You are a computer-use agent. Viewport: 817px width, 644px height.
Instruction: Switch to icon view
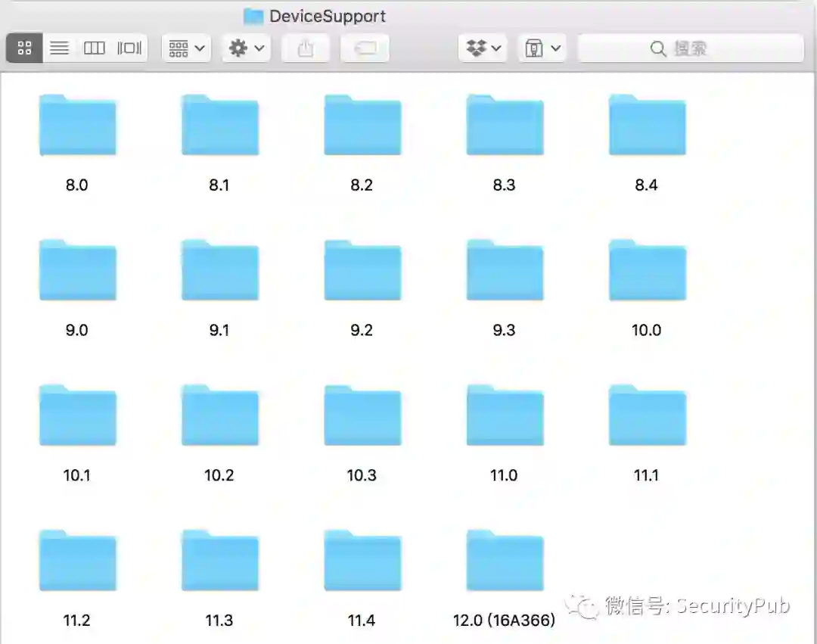pyautogui.click(x=24, y=48)
